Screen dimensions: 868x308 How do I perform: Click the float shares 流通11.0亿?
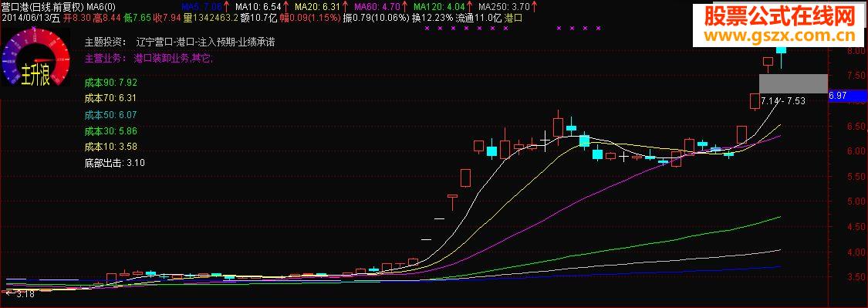coord(479,18)
